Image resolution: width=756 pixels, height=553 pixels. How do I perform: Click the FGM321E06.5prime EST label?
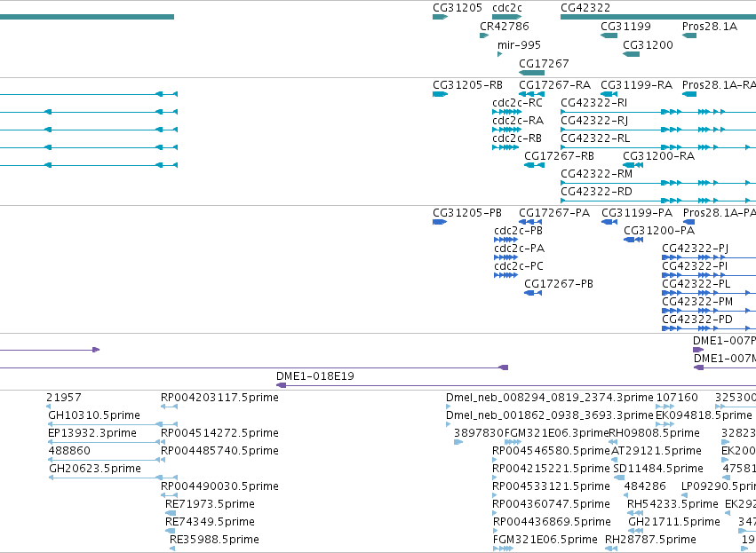point(545,540)
